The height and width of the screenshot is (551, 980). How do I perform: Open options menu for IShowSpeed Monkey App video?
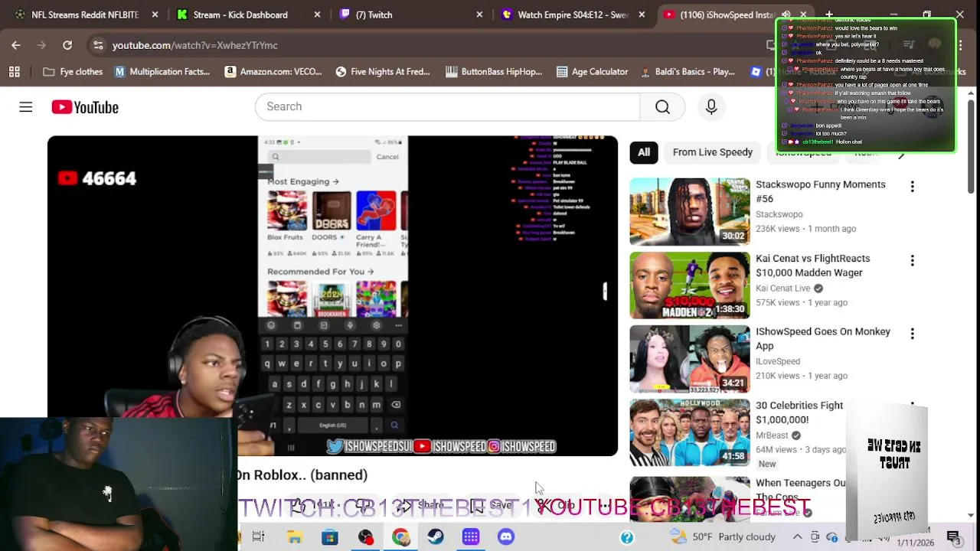click(912, 334)
